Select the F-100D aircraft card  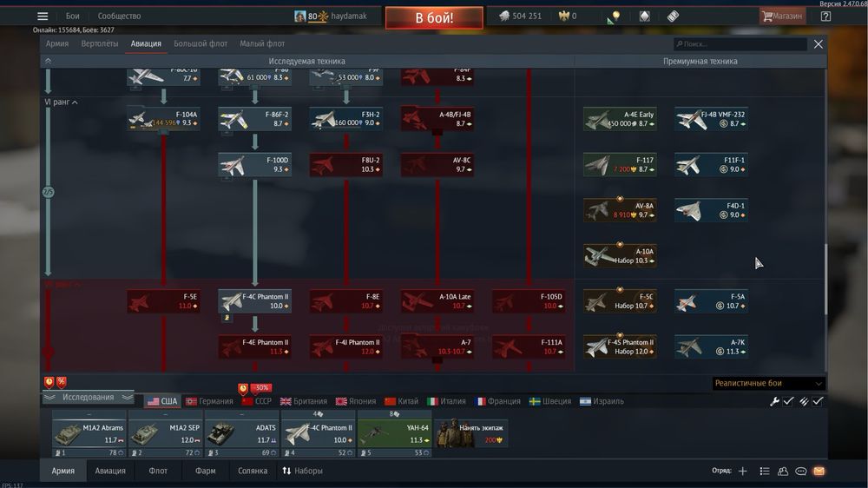pyautogui.click(x=254, y=164)
